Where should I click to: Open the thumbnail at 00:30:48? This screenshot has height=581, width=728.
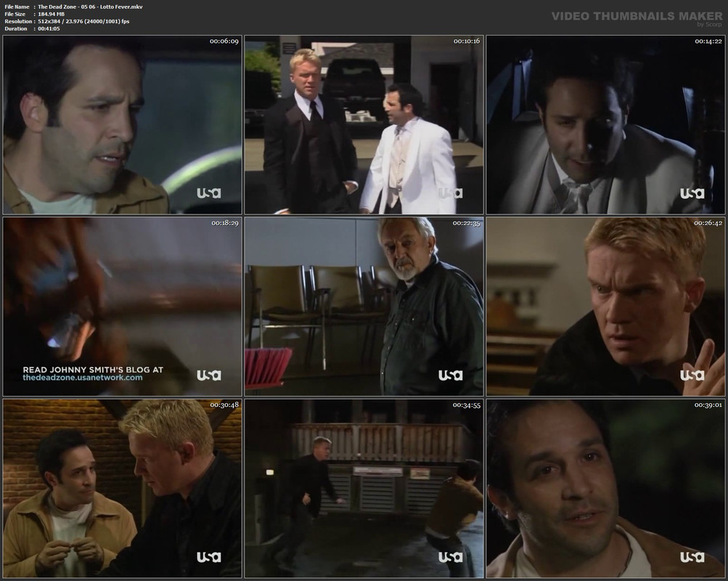[123, 489]
